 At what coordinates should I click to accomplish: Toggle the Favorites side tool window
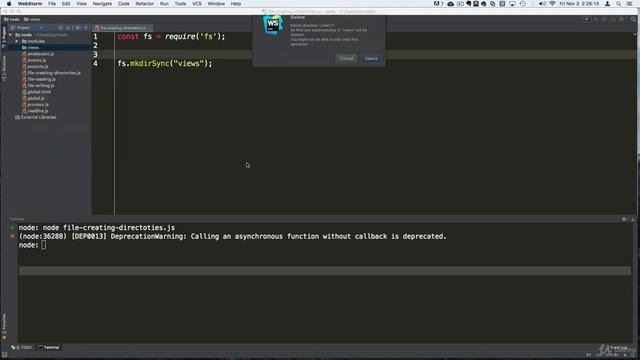(4, 327)
